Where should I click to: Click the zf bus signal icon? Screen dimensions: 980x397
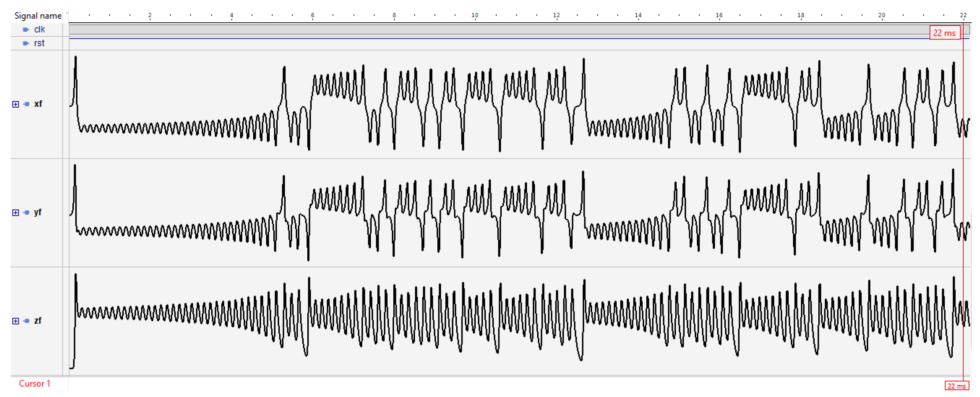(x=26, y=321)
